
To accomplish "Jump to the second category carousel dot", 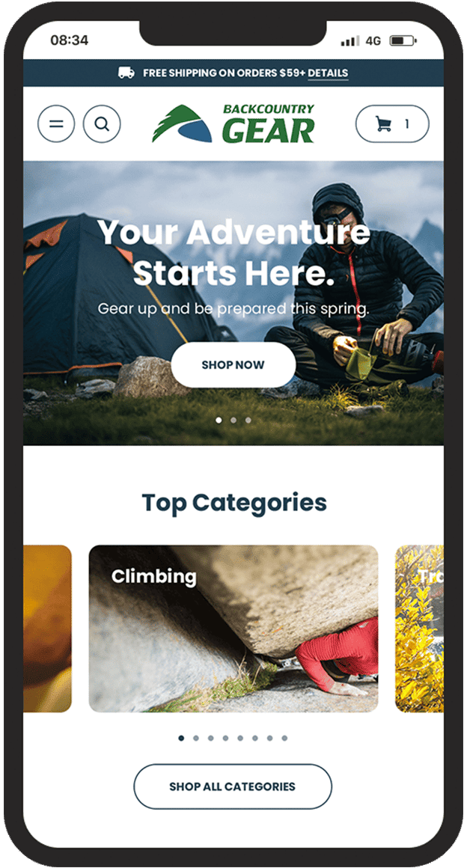I will click(196, 738).
